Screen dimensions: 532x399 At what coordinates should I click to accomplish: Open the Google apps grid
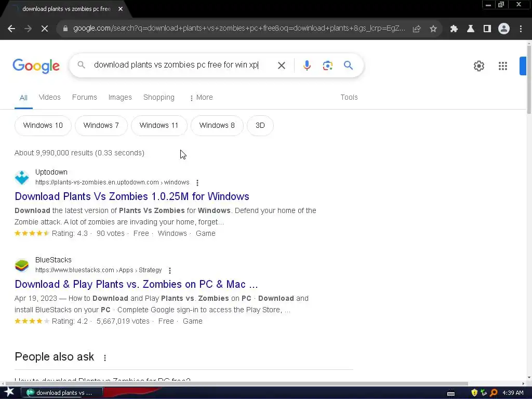503,66
